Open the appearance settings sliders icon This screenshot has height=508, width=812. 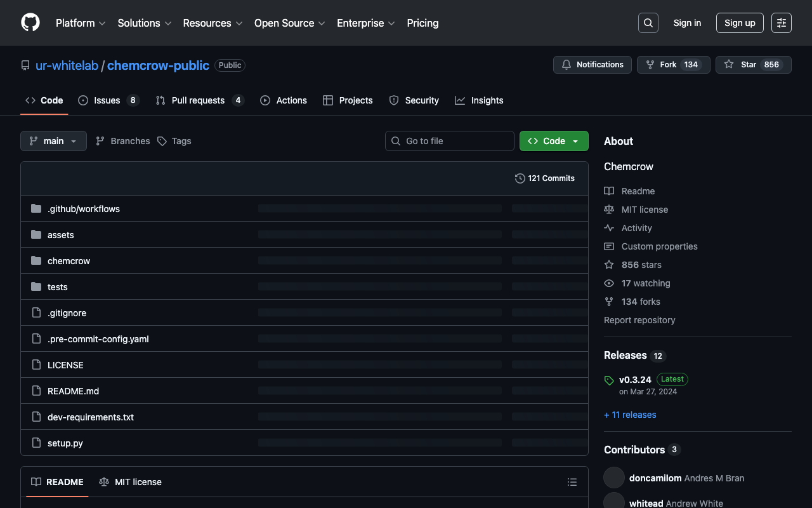[781, 23]
